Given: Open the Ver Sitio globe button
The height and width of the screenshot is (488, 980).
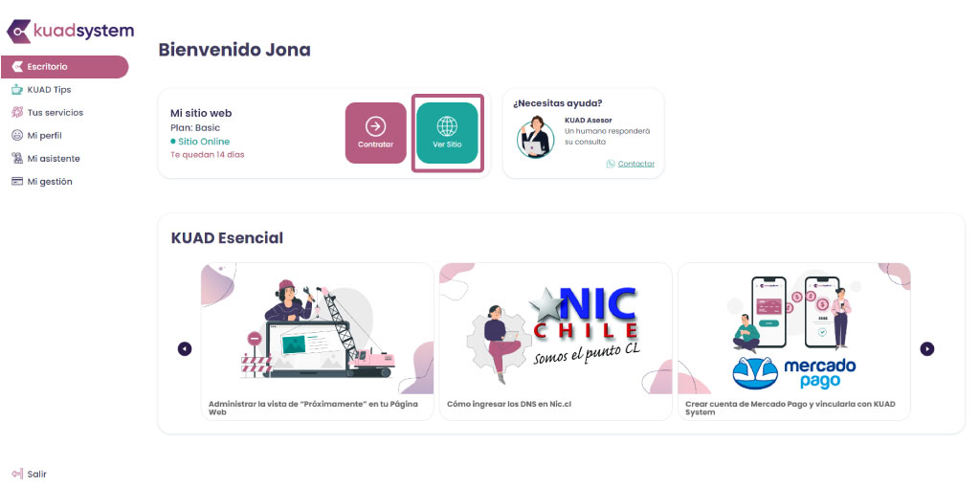Looking at the screenshot, I should (x=447, y=133).
